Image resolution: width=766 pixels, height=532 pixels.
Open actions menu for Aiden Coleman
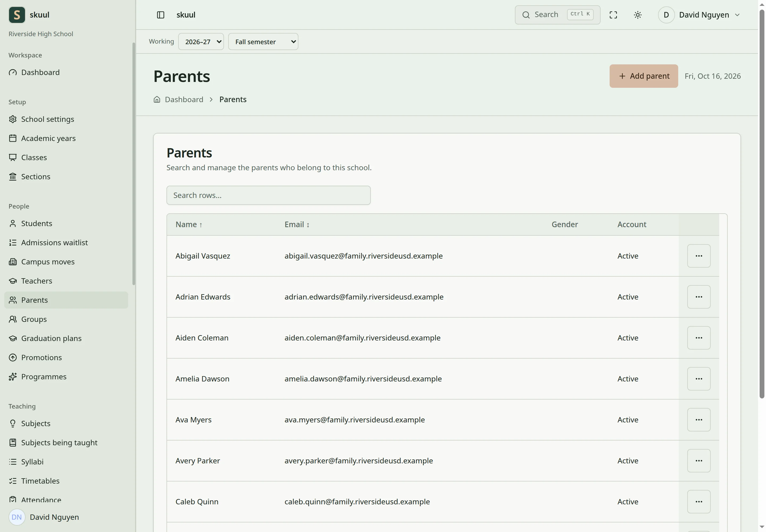[x=699, y=338]
